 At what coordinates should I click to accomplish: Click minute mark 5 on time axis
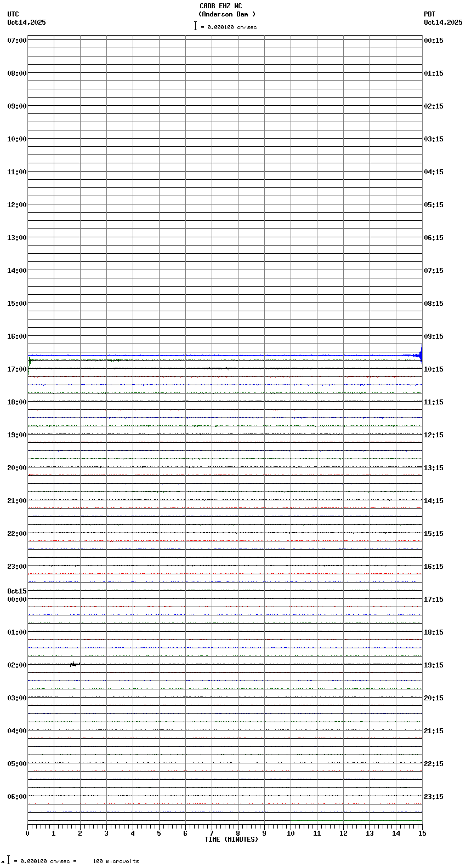[x=159, y=833]
